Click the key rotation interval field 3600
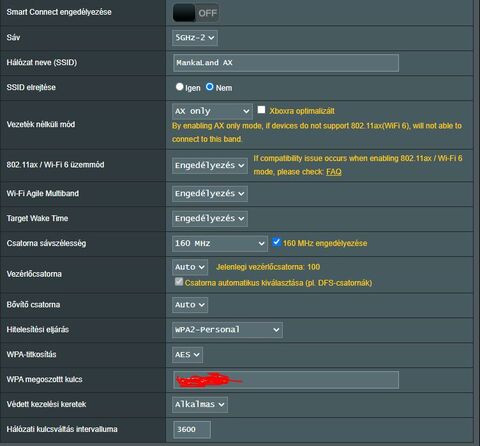Screen dimensions: 480x446 (192, 429)
